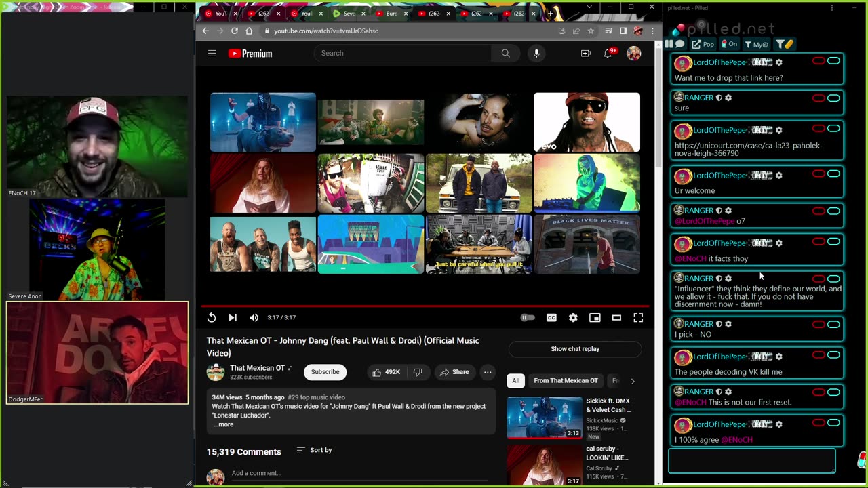Open the YouTube hamburger guide menu

pos(212,53)
